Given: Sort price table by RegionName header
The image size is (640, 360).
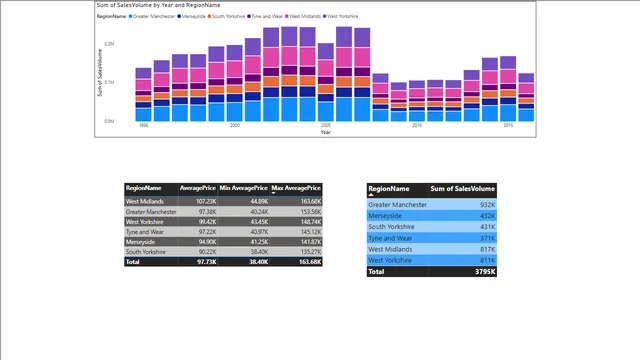Looking at the screenshot, I should tap(143, 188).
